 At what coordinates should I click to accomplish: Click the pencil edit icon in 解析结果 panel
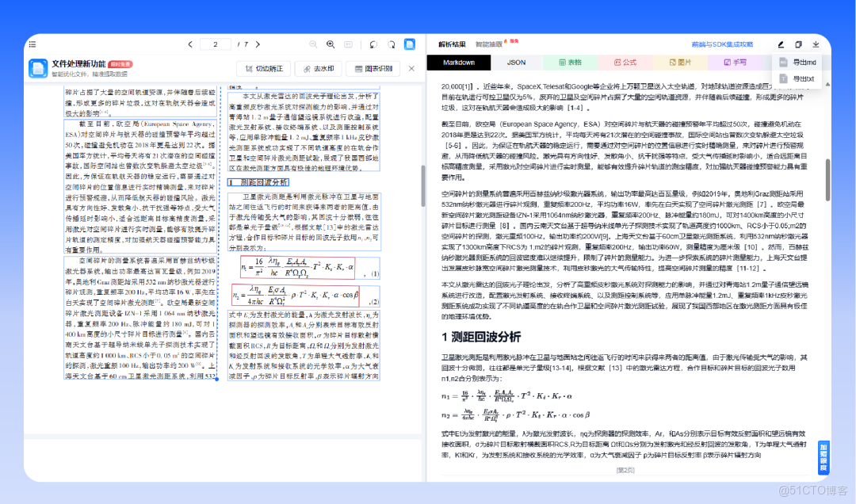click(781, 44)
